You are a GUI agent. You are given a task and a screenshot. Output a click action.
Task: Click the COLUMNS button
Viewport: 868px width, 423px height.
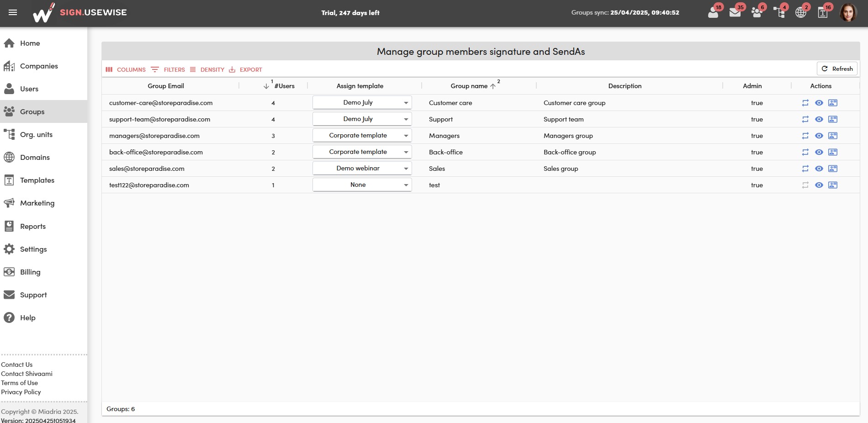(126, 69)
